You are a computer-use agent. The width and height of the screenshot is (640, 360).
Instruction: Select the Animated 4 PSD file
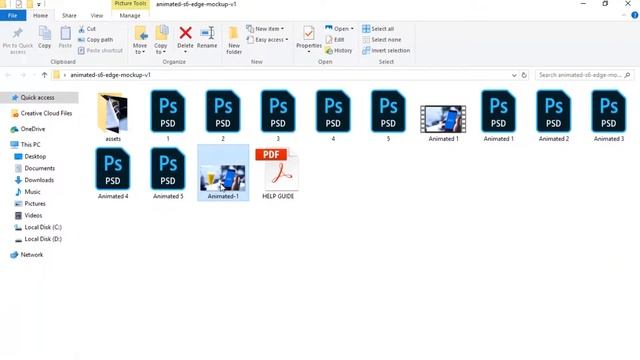(113, 174)
